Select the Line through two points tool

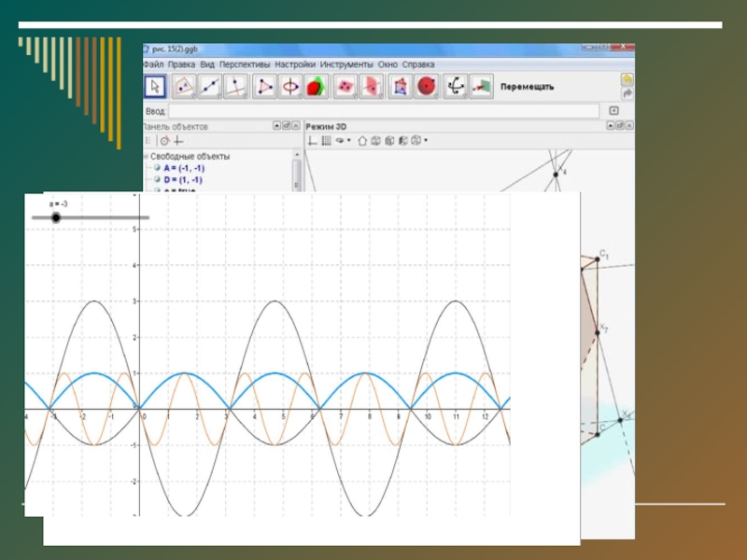click(x=211, y=87)
